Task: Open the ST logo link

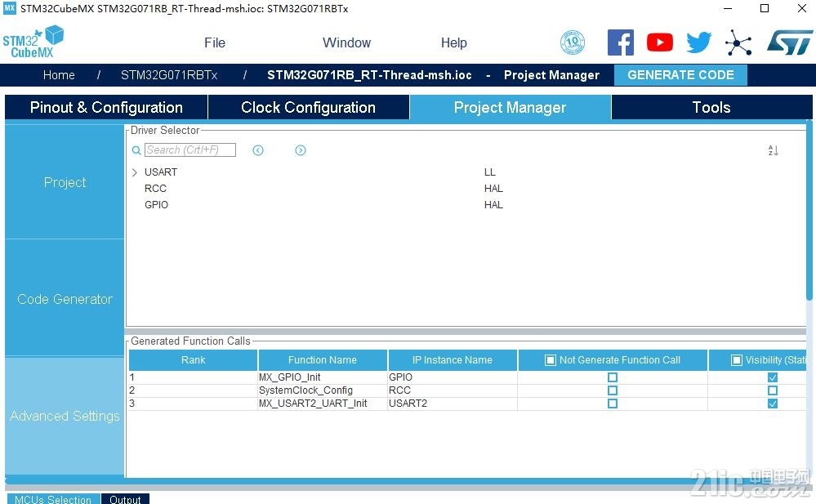Action: (x=790, y=42)
